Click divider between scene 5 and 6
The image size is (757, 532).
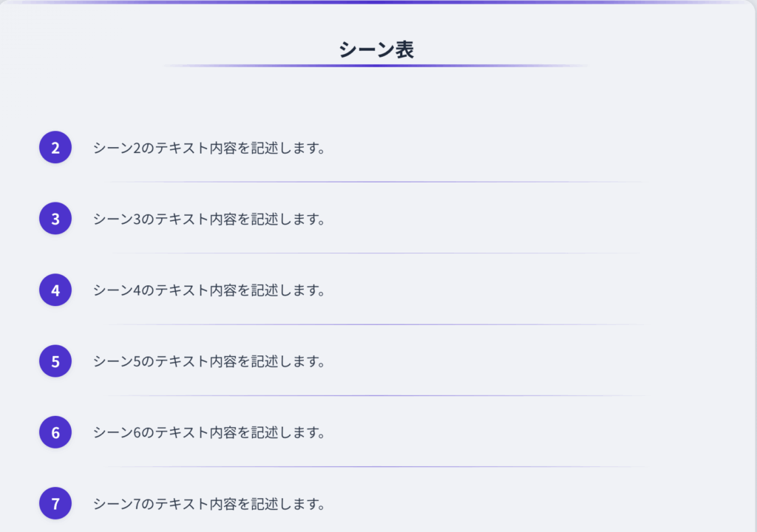[376, 395]
